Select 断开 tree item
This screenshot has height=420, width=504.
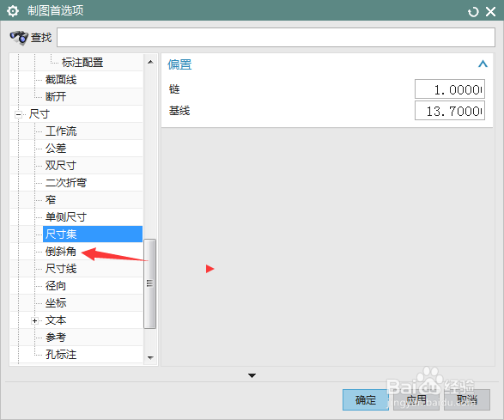coord(56,96)
